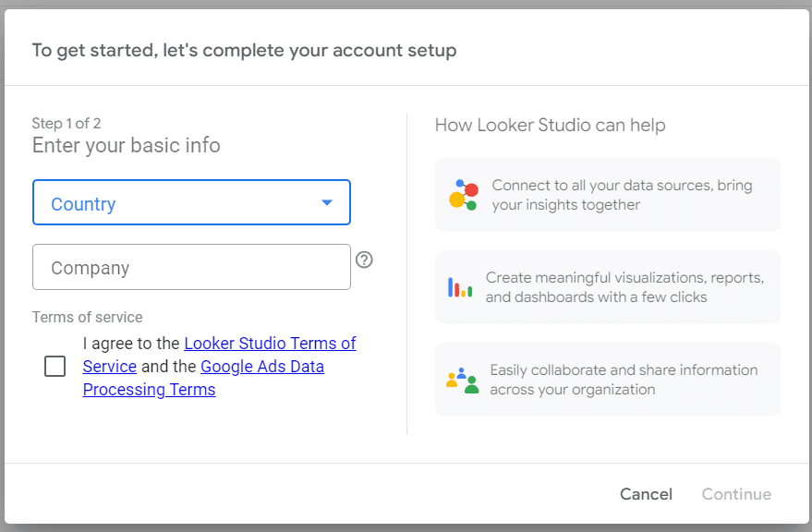Screen dimensions: 812x532
Task: Click the colorful bar chart visualization icon
Action: (x=461, y=286)
